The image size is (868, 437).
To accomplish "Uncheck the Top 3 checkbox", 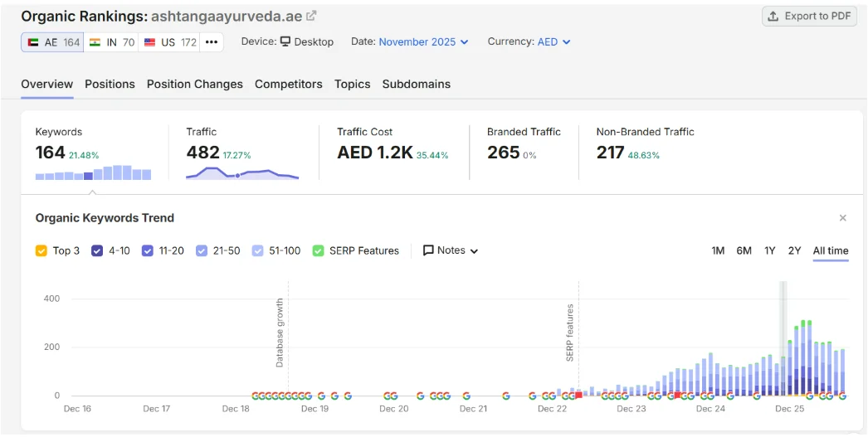I will pyautogui.click(x=41, y=250).
